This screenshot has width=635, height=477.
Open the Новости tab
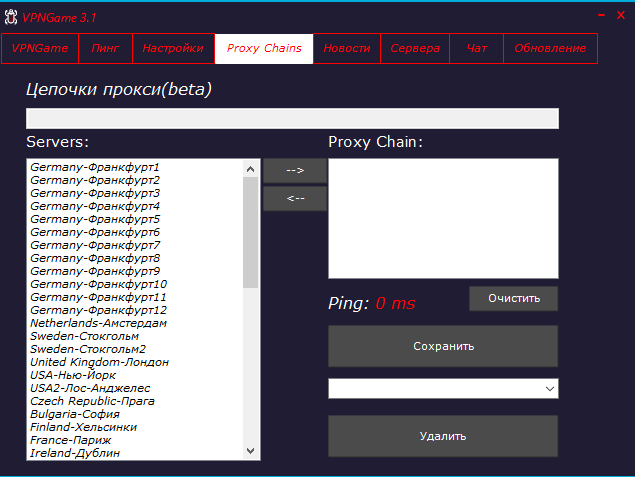(x=347, y=48)
